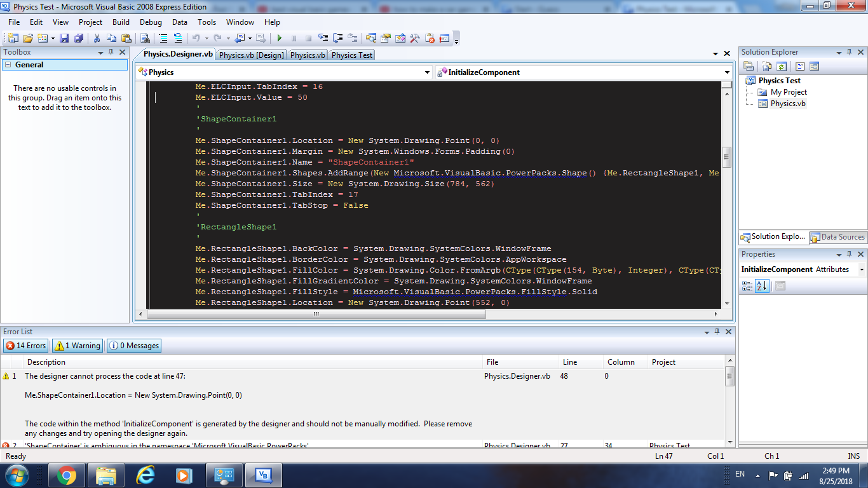Click View Code icon in Solution Explorer
This screenshot has width=868, height=488.
(x=800, y=66)
